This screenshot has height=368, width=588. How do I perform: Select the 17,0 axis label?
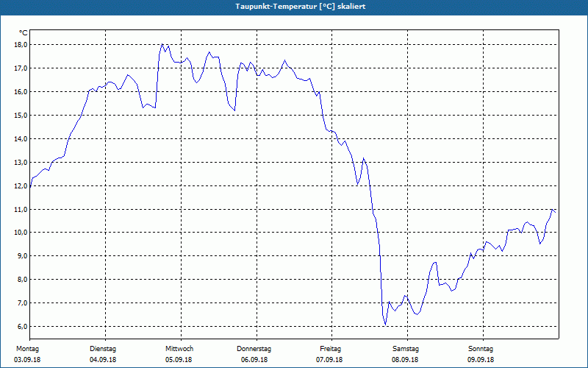pyautogui.click(x=21, y=68)
